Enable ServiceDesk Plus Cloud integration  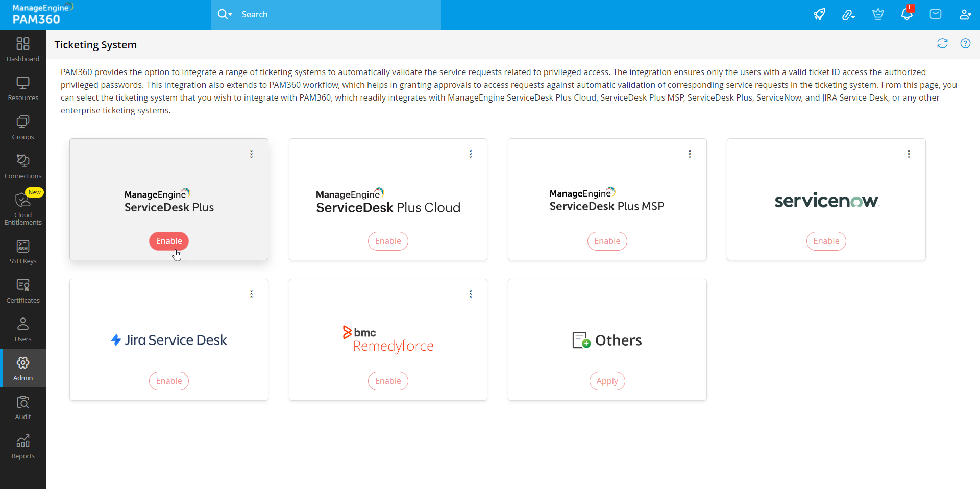point(388,241)
